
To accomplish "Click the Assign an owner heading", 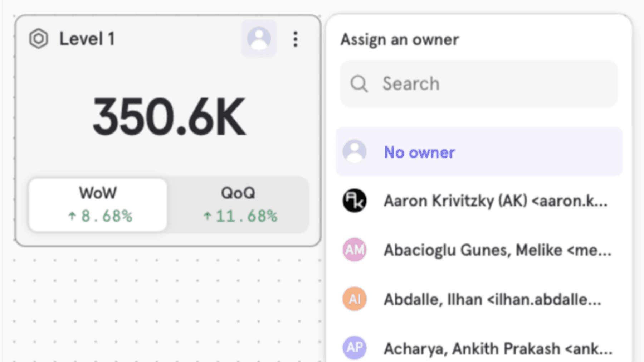I will tap(399, 39).
